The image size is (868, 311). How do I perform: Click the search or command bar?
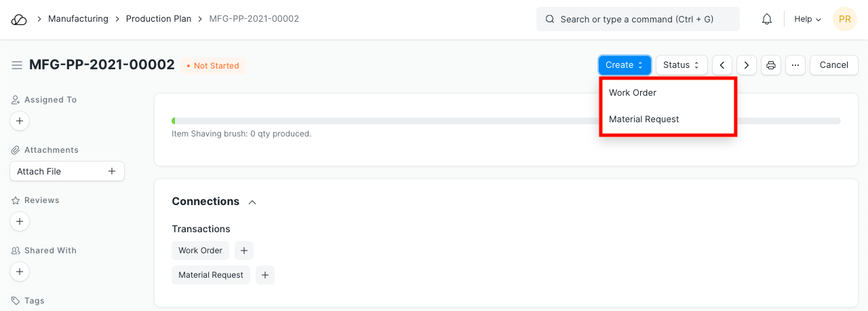(637, 19)
